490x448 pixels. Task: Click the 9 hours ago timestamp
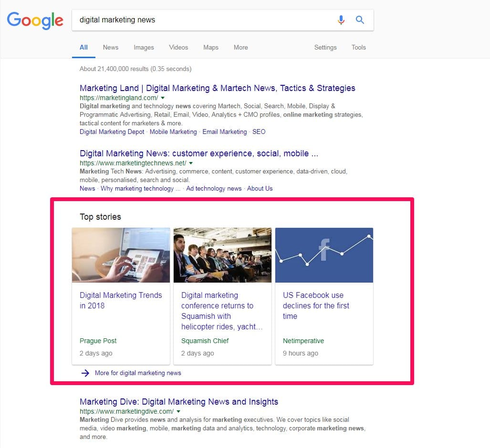pos(300,353)
